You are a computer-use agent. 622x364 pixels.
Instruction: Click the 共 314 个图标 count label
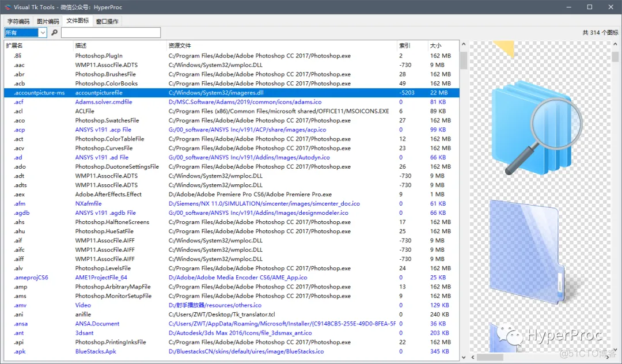[x=600, y=32]
